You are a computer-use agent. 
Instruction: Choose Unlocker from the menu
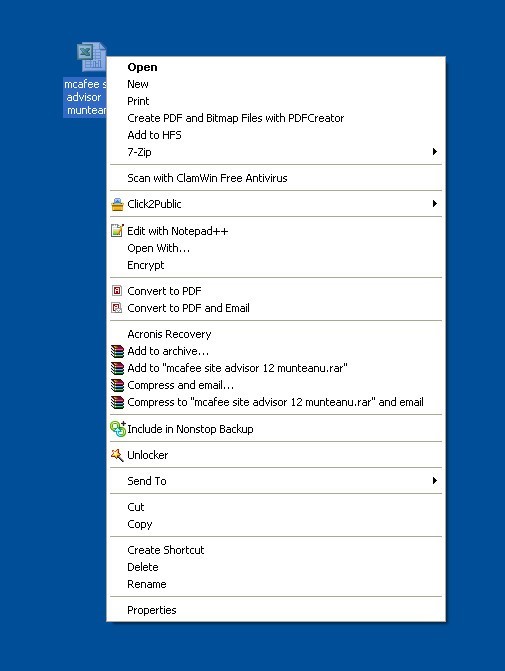click(276, 455)
